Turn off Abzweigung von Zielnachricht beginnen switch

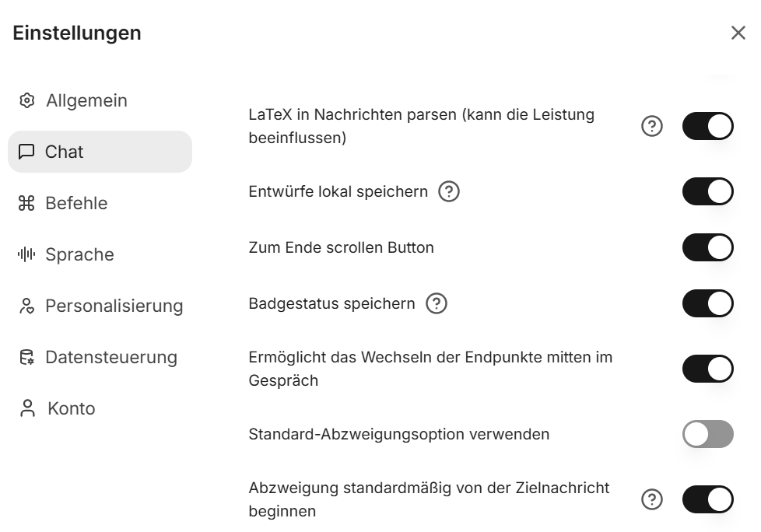point(708,499)
